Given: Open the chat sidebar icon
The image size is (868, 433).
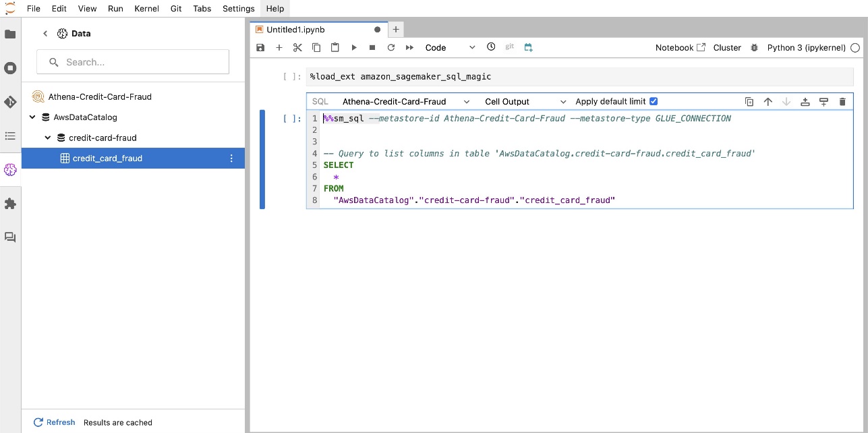Looking at the screenshot, I should click(10, 237).
